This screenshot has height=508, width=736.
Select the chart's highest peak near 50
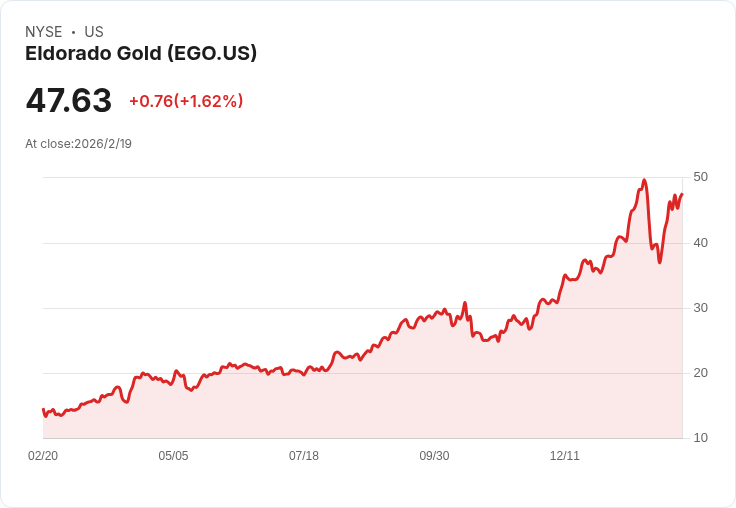[644, 180]
